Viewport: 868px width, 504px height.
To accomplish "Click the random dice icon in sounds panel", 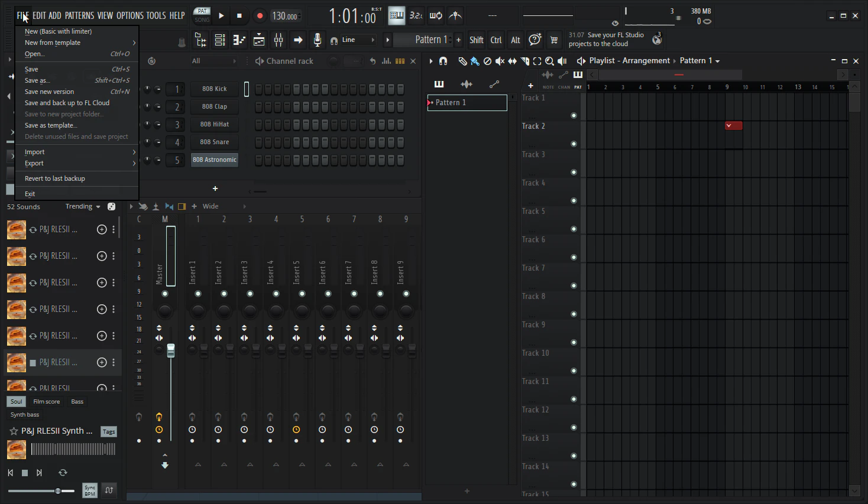I will [111, 207].
